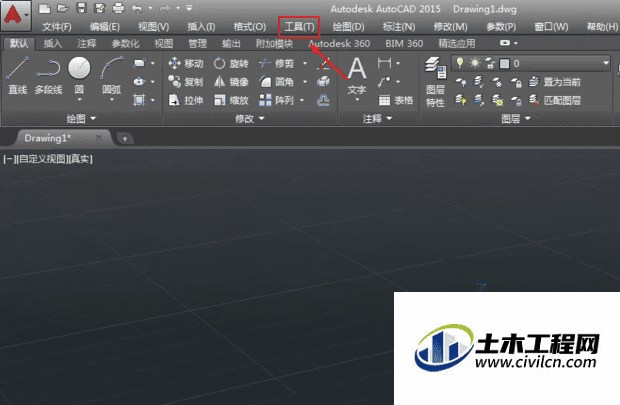Click layer 0 color swatch
The image size is (620, 405).
(x=504, y=64)
